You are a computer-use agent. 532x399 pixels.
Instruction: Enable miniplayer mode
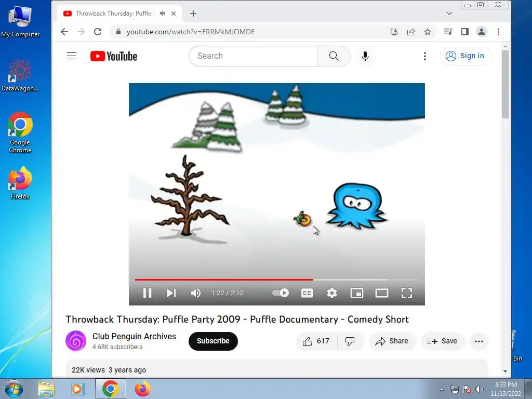click(356, 293)
